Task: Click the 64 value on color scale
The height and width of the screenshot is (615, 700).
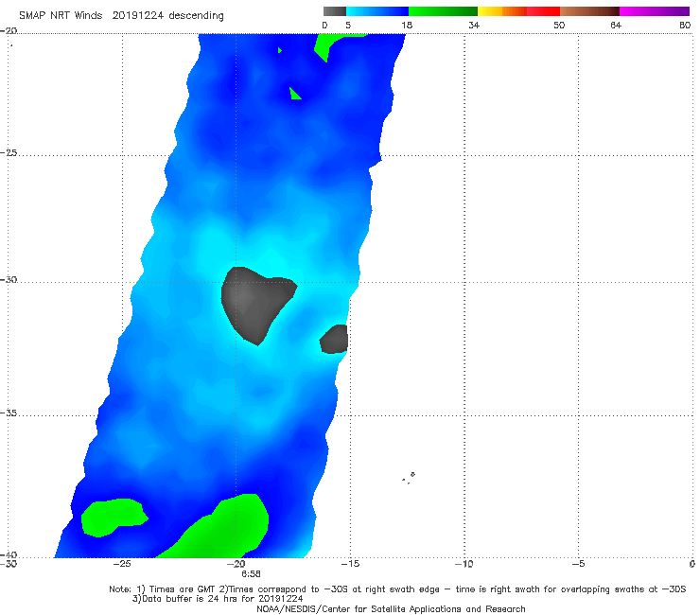Action: pos(616,26)
